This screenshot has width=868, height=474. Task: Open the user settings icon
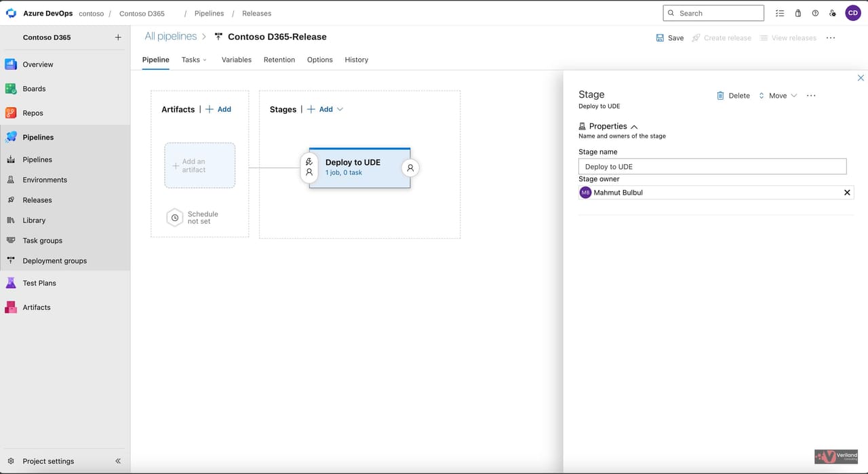833,13
